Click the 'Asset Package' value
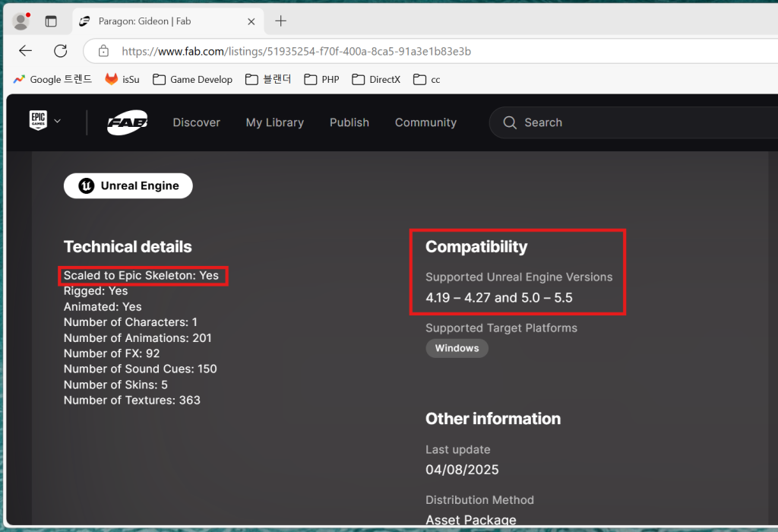778x532 pixels. click(x=471, y=520)
